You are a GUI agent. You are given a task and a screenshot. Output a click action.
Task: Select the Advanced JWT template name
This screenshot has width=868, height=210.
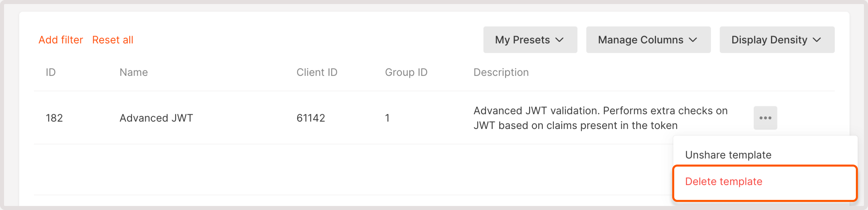click(x=156, y=118)
